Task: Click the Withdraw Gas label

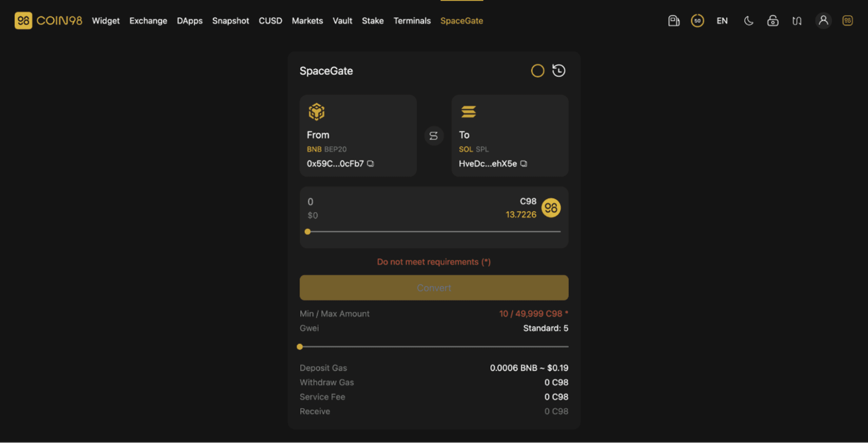Action: point(327,382)
